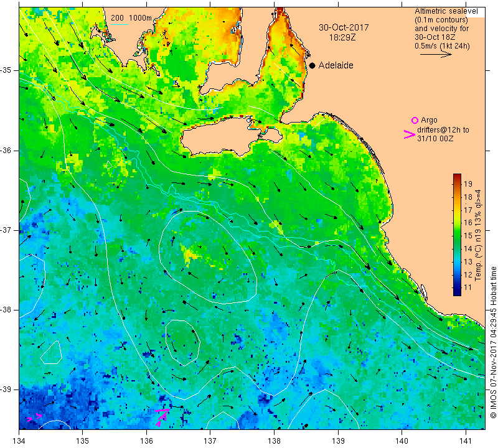This screenshot has height=448, width=498.
Task: Click the -39 latitude axis label
Action: (6, 390)
